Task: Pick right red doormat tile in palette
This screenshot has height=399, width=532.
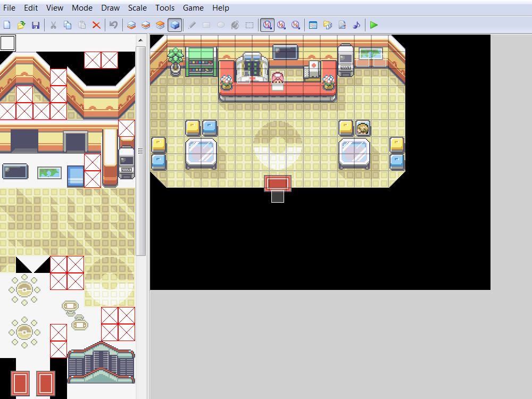Action: [x=45, y=384]
